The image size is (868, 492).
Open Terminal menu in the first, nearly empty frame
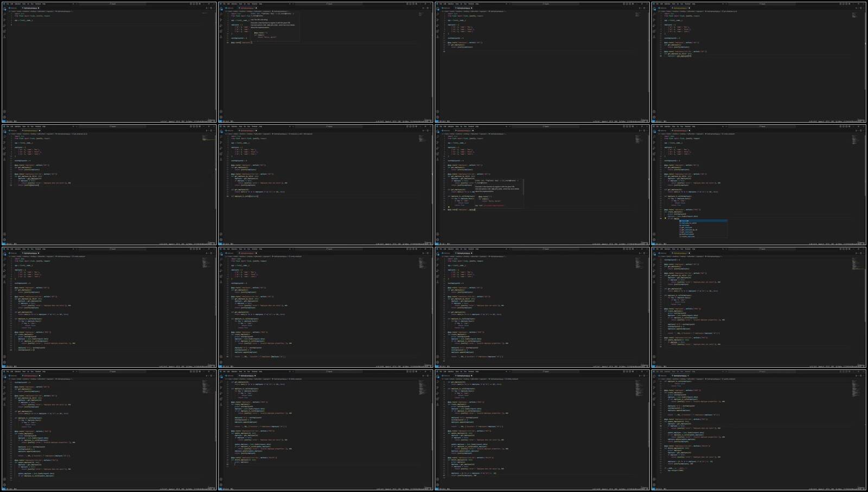pyautogui.click(x=37, y=4)
